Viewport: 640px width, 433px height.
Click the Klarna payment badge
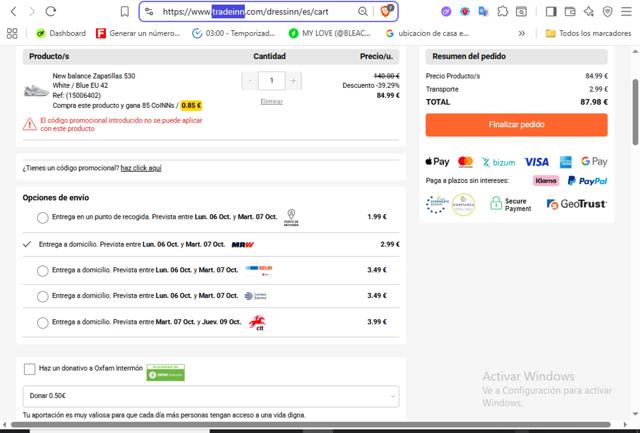(x=546, y=180)
